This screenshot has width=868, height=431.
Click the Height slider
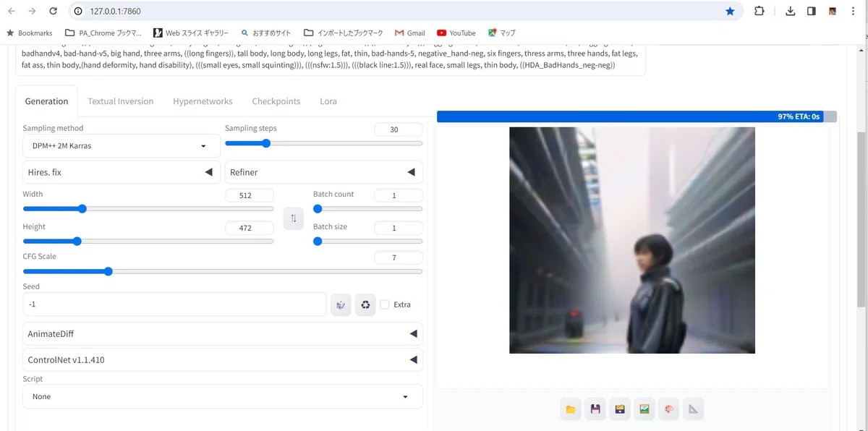148,241
